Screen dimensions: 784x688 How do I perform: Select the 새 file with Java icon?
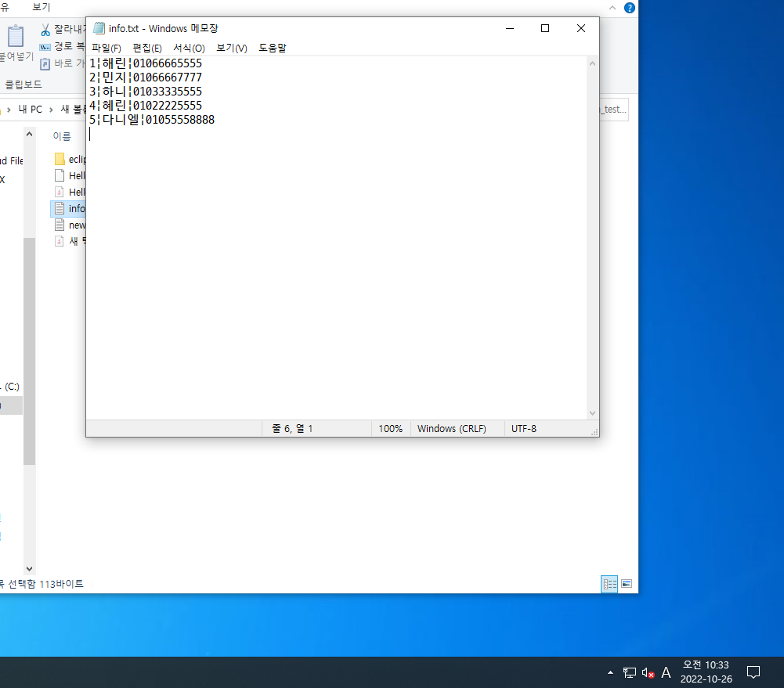(x=70, y=241)
